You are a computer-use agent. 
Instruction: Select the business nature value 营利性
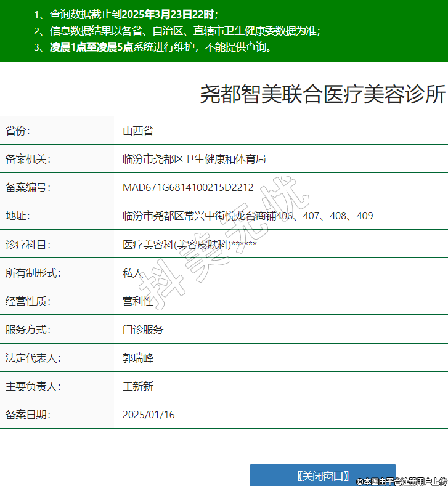(138, 301)
